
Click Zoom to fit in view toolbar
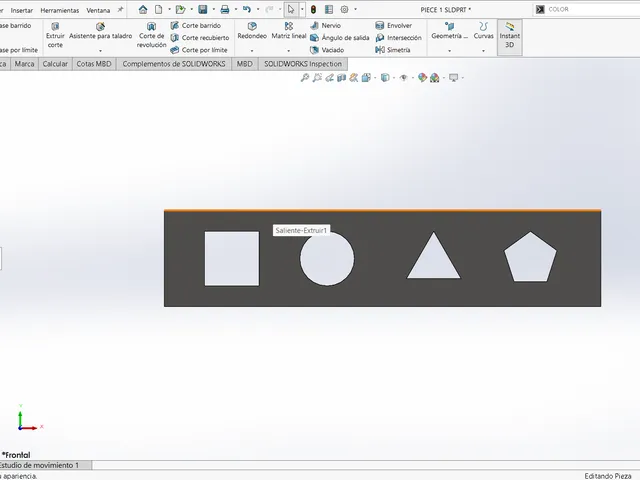pos(304,78)
